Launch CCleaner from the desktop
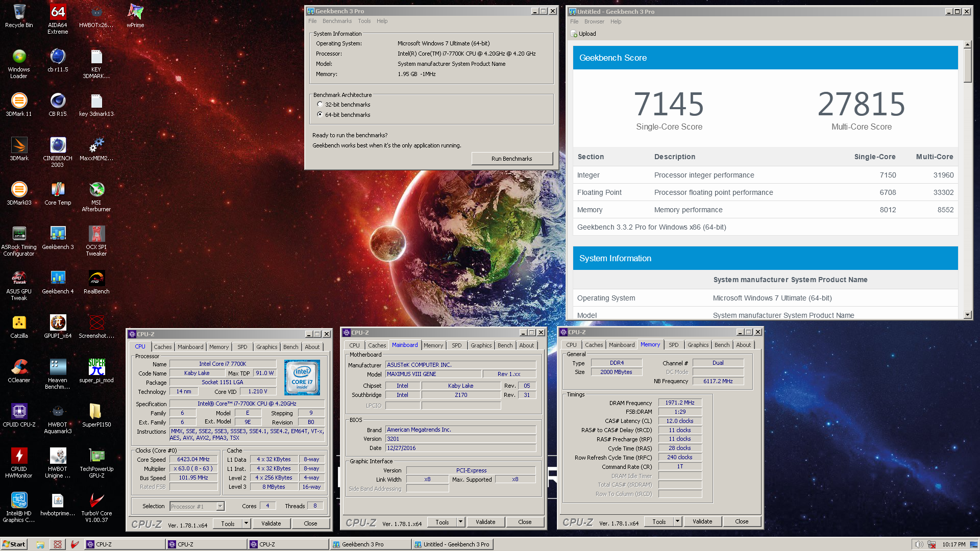Image resolution: width=980 pixels, height=551 pixels. 19,371
